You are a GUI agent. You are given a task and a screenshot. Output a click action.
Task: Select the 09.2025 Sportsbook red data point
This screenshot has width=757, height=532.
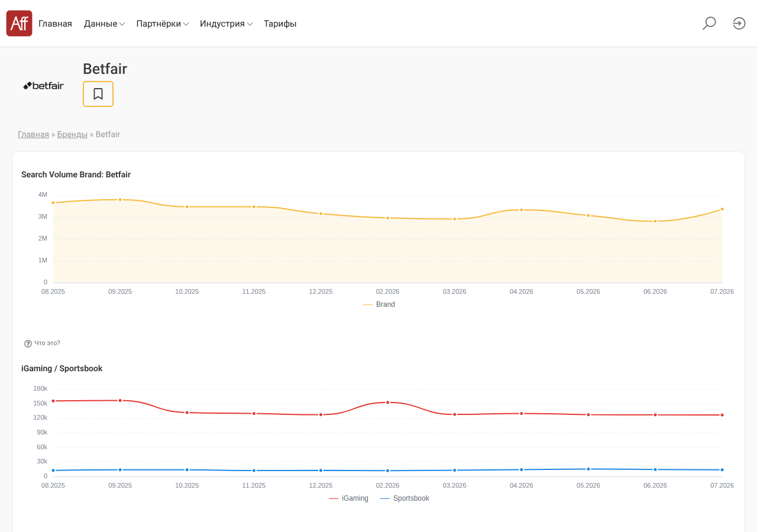pyautogui.click(x=120, y=401)
